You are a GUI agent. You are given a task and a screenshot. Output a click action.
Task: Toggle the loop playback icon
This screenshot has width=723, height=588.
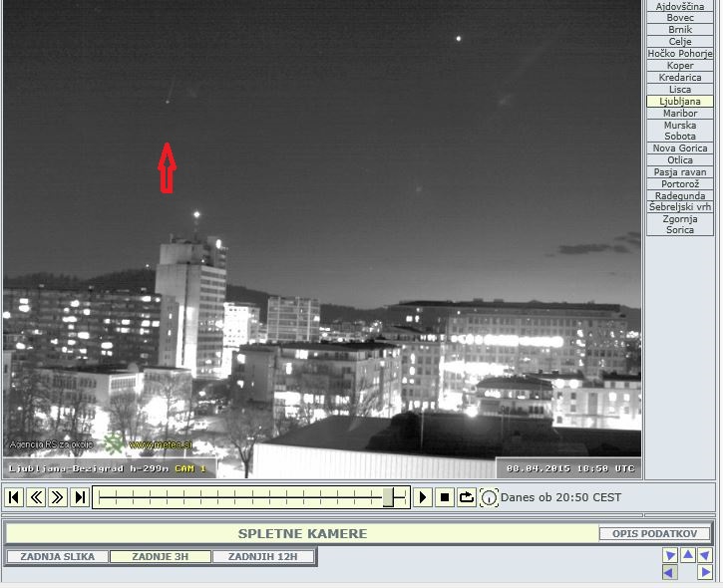pos(467,497)
